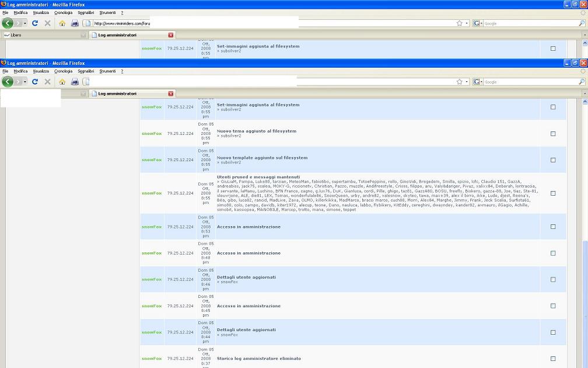Switch to the Libero tab in the top window
The width and height of the screenshot is (588, 368).
[x=16, y=35]
